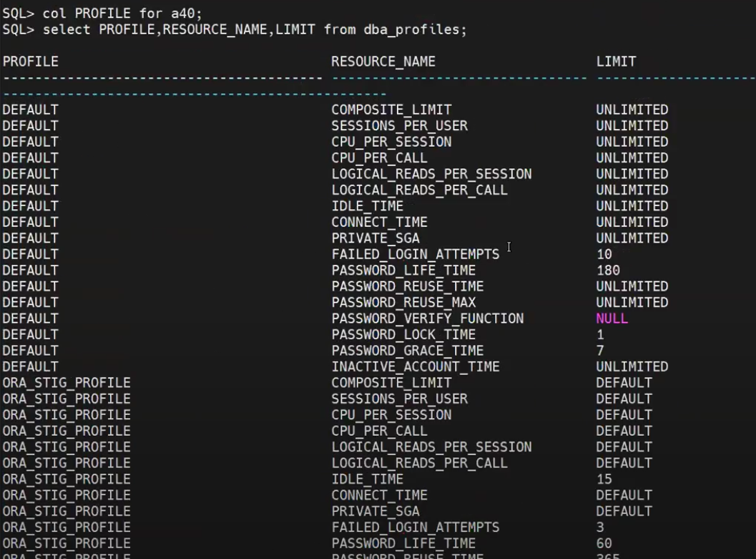
Task: Click the limit value 3 for ORA_STIG_PROFILE FAILED_LOGIN_ATTEMPTS
Action: pos(600,528)
